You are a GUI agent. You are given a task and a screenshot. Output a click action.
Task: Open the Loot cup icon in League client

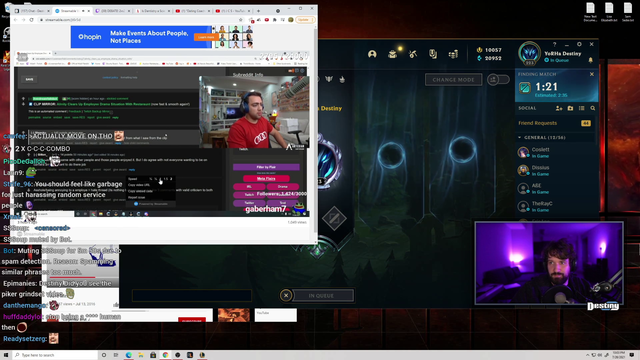(433, 54)
